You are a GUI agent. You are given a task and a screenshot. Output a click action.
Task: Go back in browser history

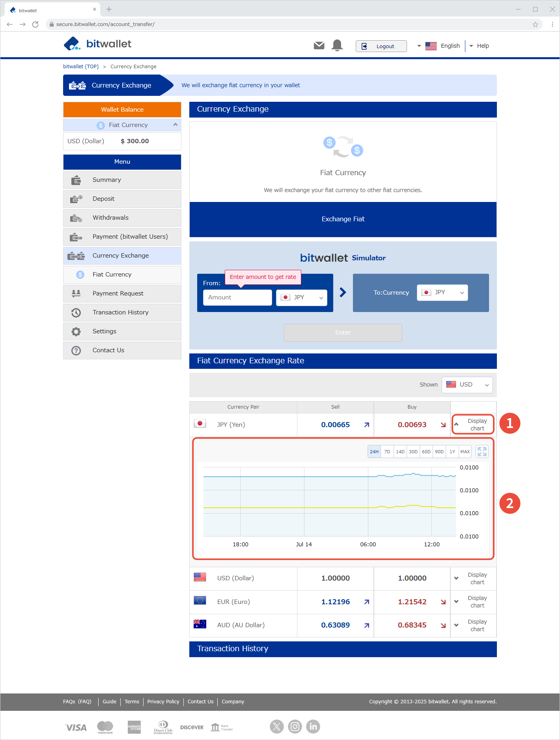coord(10,24)
